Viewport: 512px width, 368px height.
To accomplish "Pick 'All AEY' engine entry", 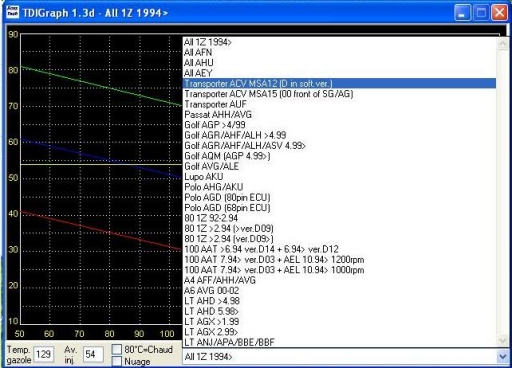I will point(339,73).
